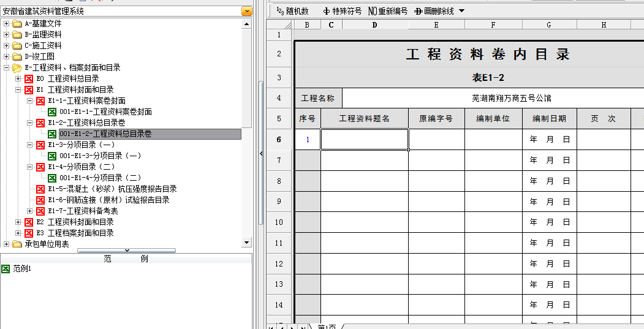Viewport: 644px width, 329px height.
Task: Open the 特殊符号 special symbols tool
Action: pos(342,11)
